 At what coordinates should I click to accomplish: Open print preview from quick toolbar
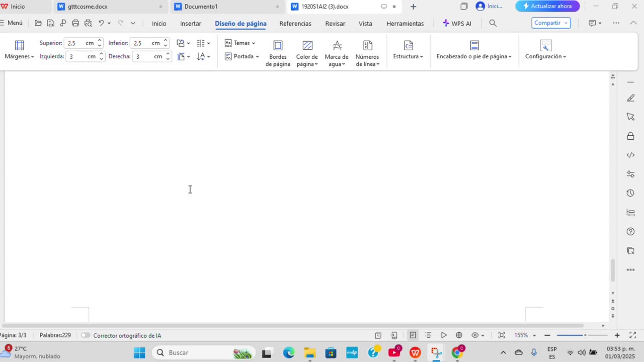pos(88,23)
